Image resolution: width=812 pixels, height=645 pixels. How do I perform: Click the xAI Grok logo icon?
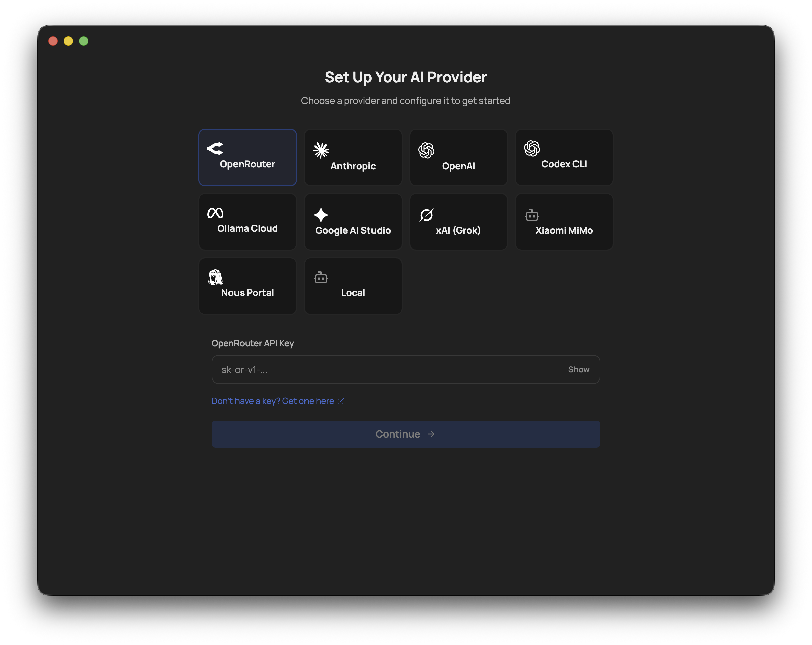(426, 215)
